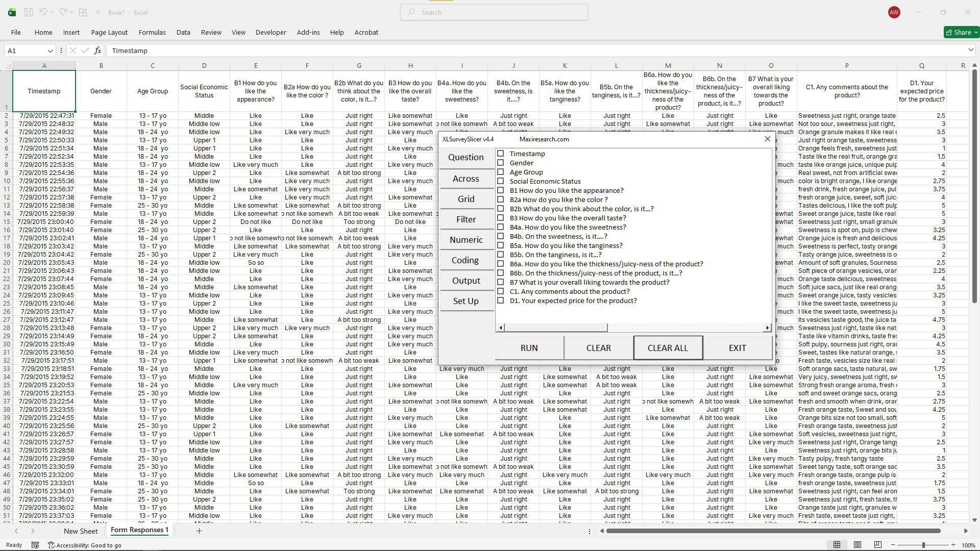This screenshot has width=980, height=551.
Task: Switch to Page Break Preview icon
Action: [x=878, y=545]
